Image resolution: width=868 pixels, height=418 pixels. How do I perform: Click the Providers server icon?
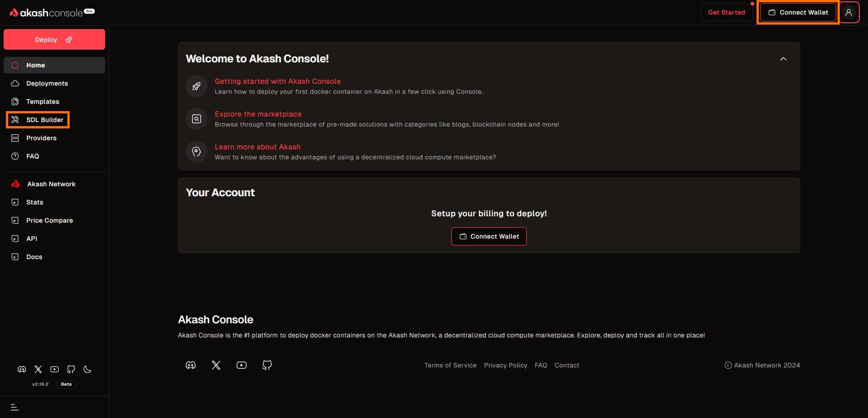[x=15, y=138]
